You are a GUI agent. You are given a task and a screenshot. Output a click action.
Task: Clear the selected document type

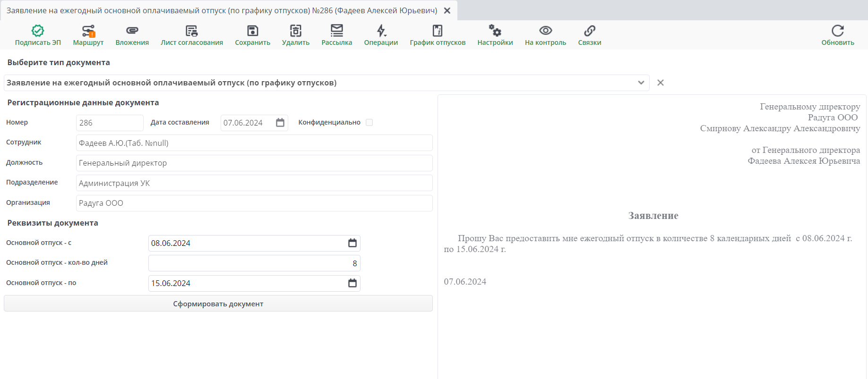tap(661, 83)
